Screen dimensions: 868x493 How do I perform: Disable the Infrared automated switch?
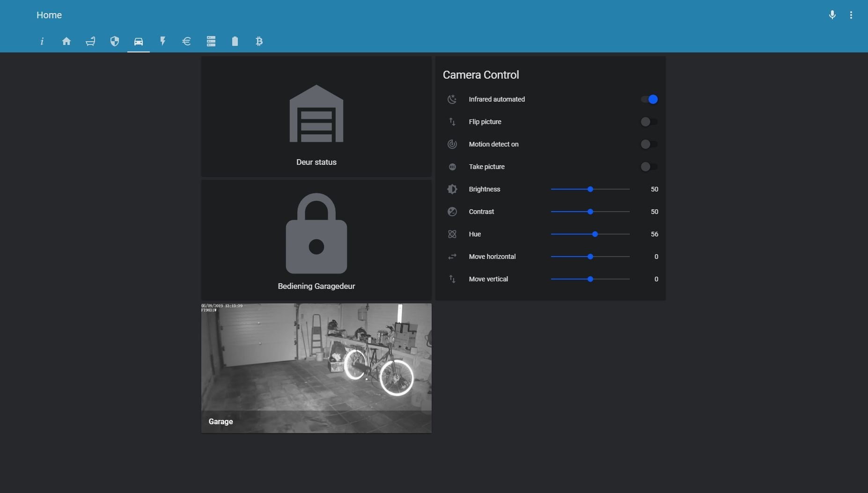tap(649, 99)
